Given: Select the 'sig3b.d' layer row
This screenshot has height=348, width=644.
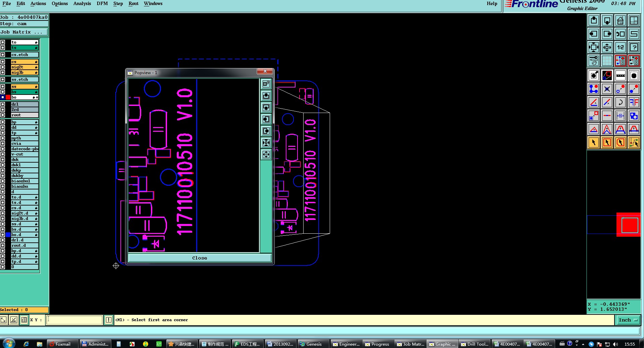Looking at the screenshot, I should click(x=25, y=219).
